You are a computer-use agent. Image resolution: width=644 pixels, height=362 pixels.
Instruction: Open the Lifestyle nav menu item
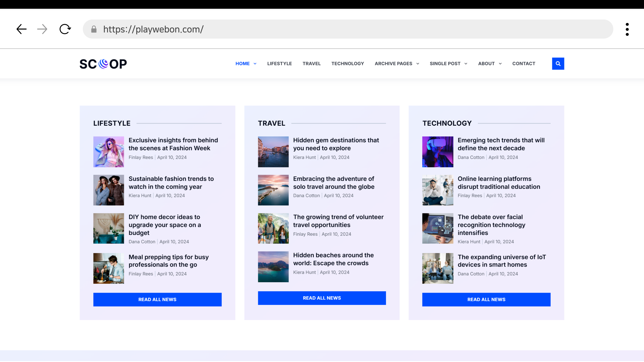coord(279,64)
